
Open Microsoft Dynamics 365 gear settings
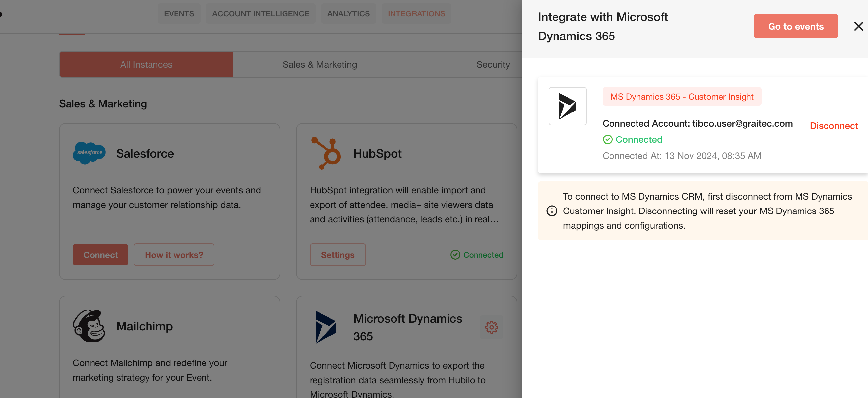pyautogui.click(x=491, y=327)
